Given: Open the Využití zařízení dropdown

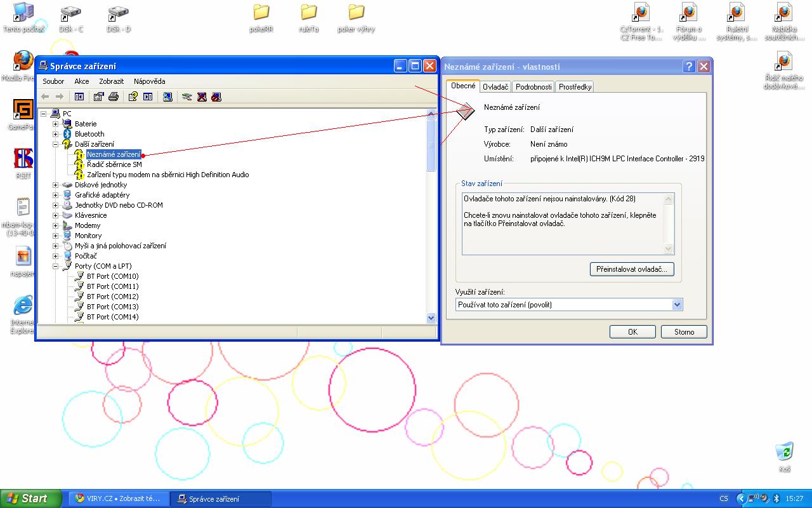Looking at the screenshot, I should click(x=677, y=305).
